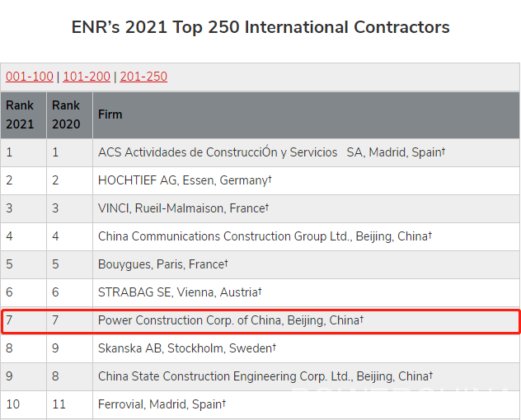The image size is (521, 420).
Task: Select China Communications Construction Group row
Action: tap(260, 236)
